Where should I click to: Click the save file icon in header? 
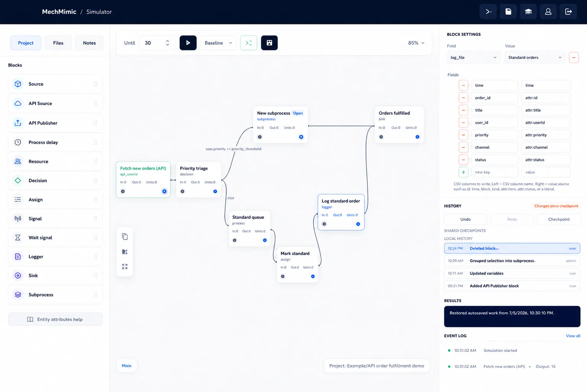click(x=508, y=12)
